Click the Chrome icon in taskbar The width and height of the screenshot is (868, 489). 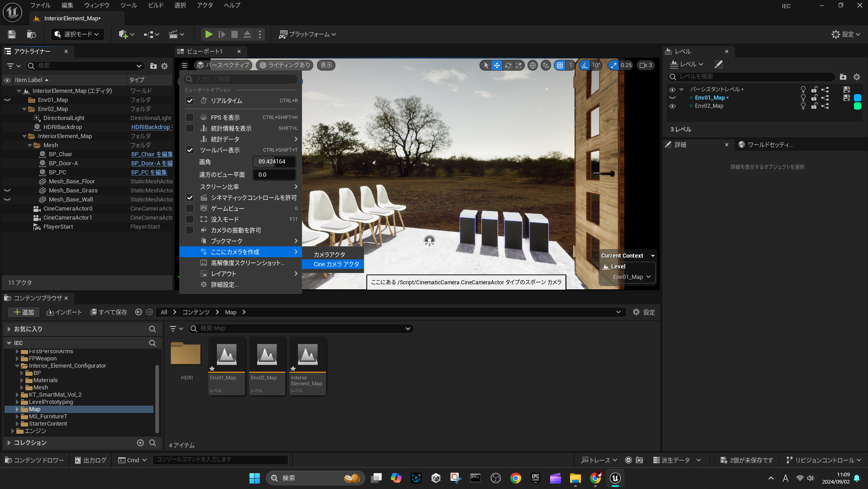(515, 478)
